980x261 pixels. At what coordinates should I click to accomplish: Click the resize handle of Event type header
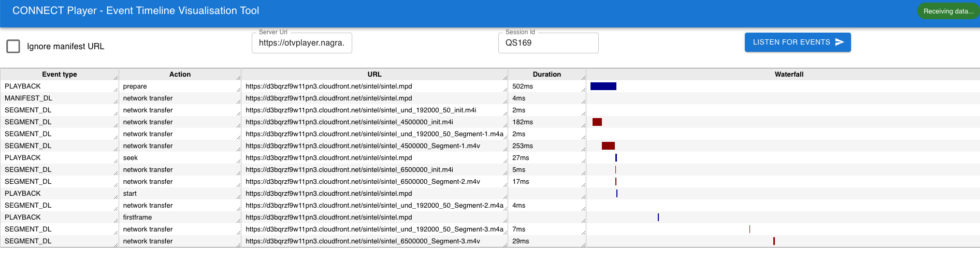(116, 78)
